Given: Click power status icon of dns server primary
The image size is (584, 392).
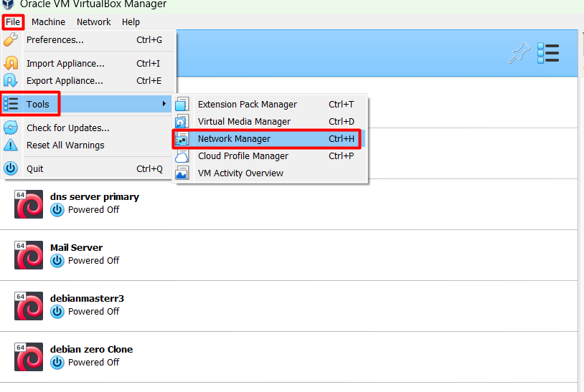Looking at the screenshot, I should click(x=57, y=210).
